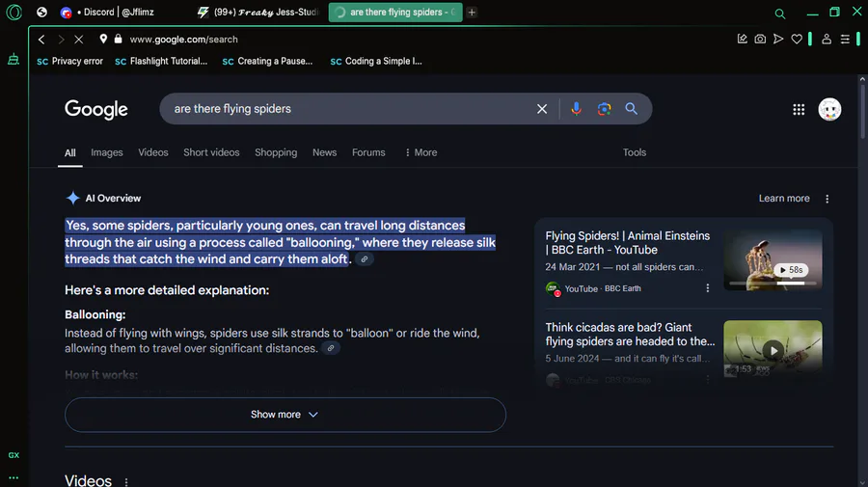The image size is (868, 487).
Task: Open the Tools search options
Action: point(634,152)
